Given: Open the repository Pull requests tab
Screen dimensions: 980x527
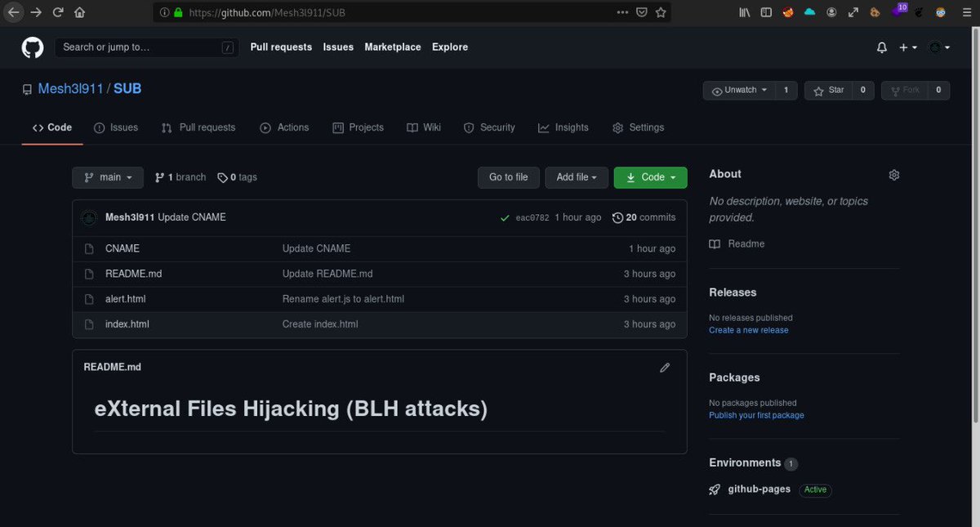Looking at the screenshot, I should tap(198, 127).
